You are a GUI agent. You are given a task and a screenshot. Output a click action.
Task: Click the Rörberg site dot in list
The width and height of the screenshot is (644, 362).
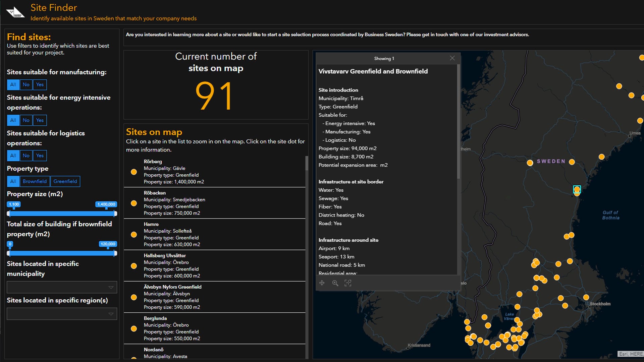[x=134, y=172]
